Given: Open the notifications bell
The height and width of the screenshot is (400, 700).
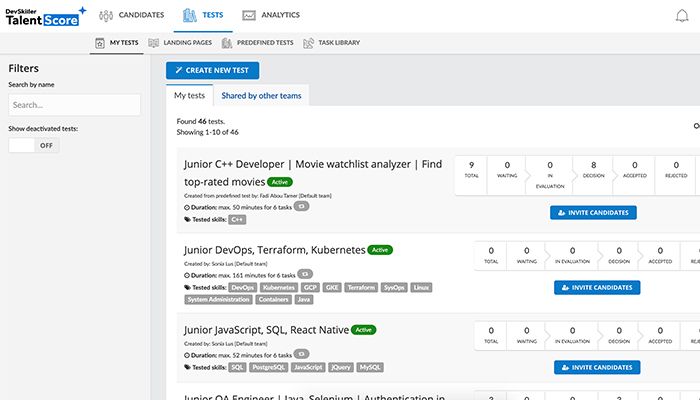Looking at the screenshot, I should point(682,16).
